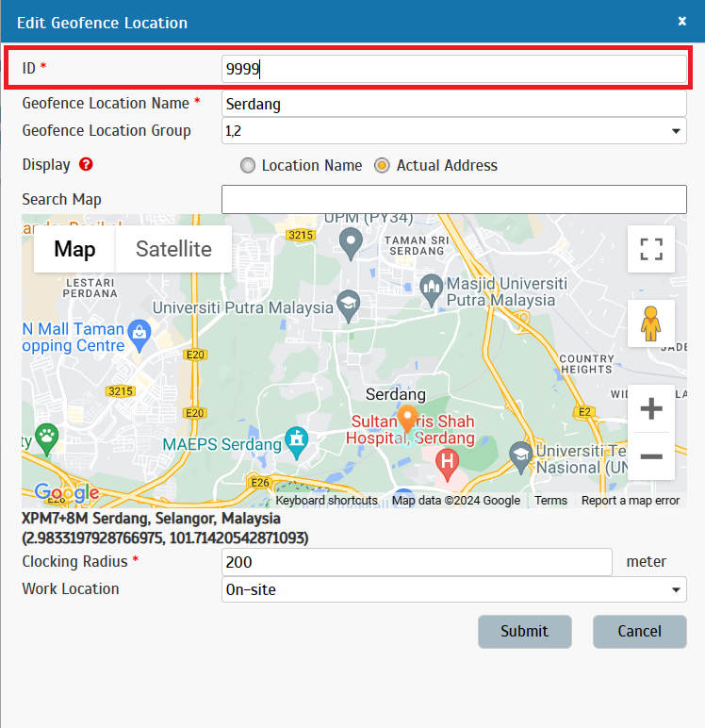Switch to the Map view tab

(x=74, y=249)
